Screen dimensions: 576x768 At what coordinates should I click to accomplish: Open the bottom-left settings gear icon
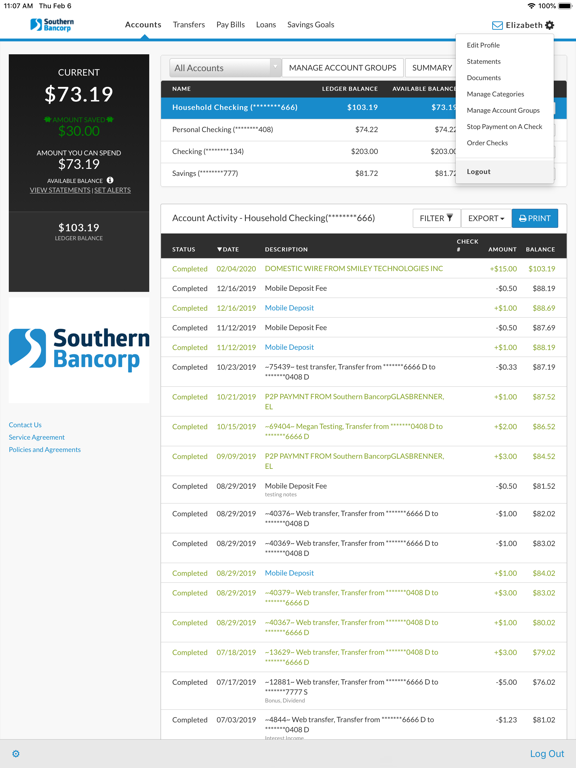coord(16,754)
